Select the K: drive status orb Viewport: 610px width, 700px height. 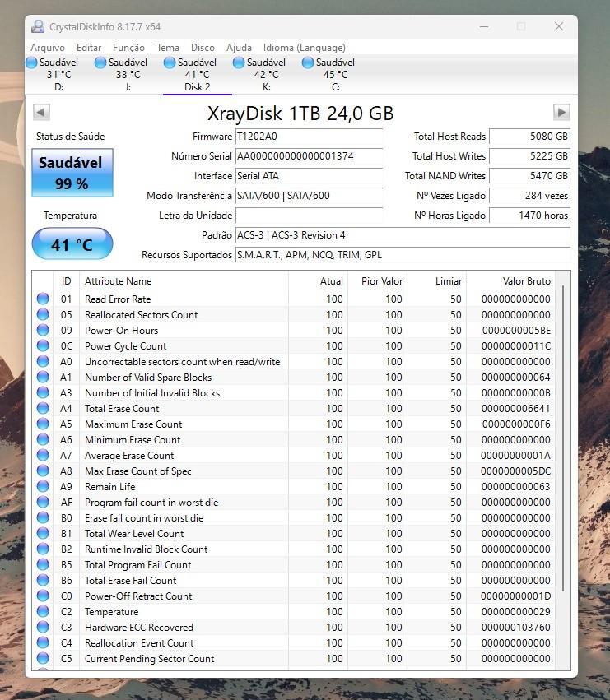pos(239,63)
